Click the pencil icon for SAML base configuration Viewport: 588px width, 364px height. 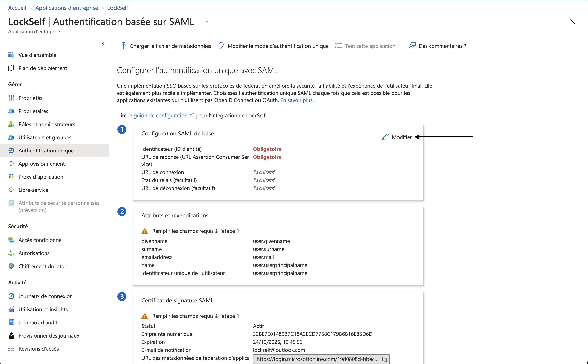(x=385, y=137)
